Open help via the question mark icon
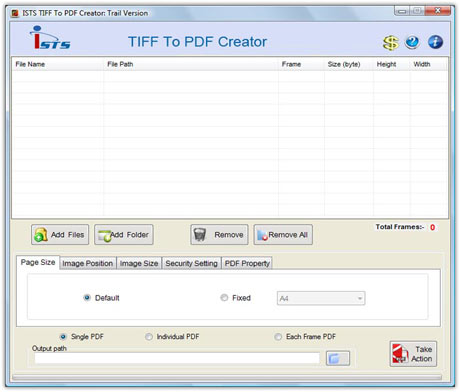Screen dimensions: 460x392 point(412,42)
